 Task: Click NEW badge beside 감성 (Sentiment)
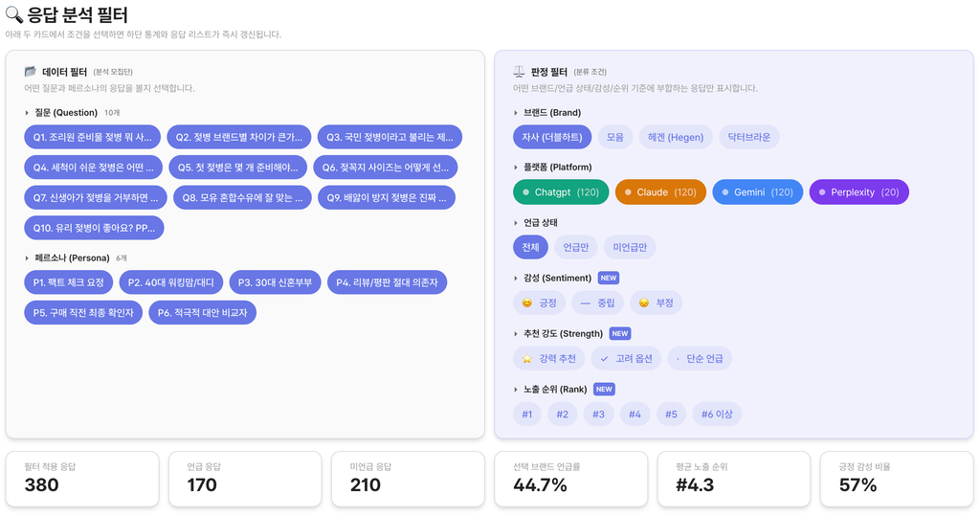pyautogui.click(x=608, y=278)
